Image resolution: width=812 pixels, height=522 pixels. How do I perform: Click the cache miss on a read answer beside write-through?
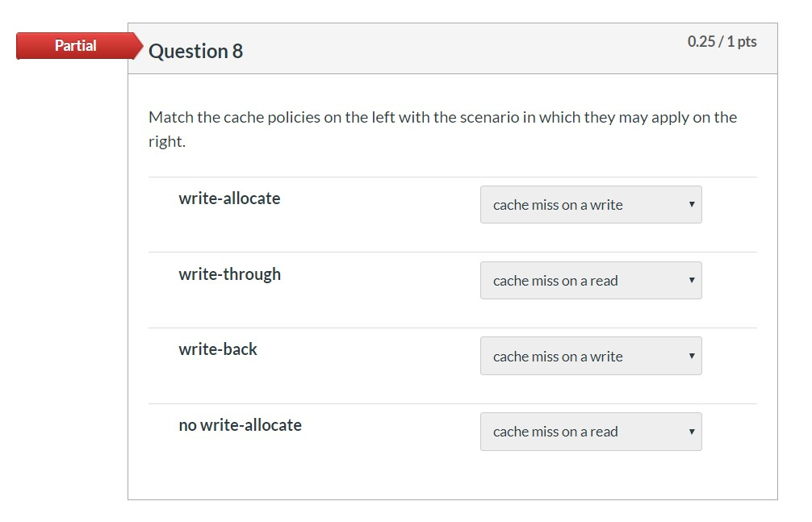[x=555, y=280]
